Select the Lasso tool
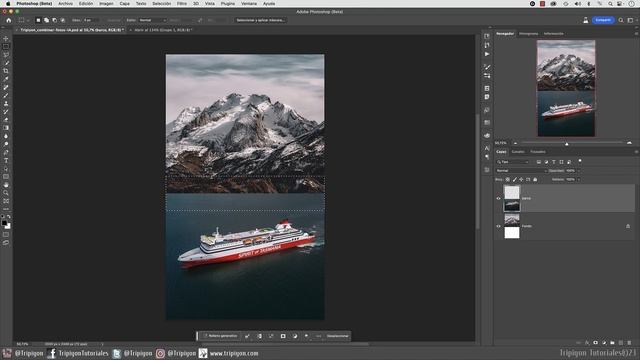640x360 pixels. pos(6,55)
